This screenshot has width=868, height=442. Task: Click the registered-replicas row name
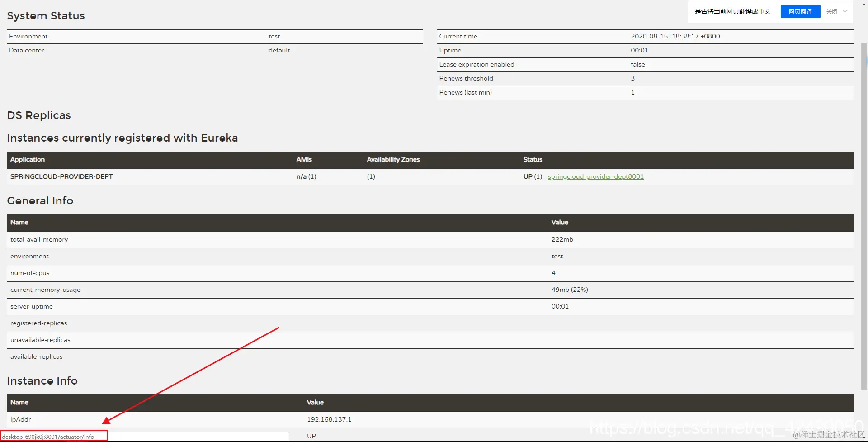click(38, 323)
